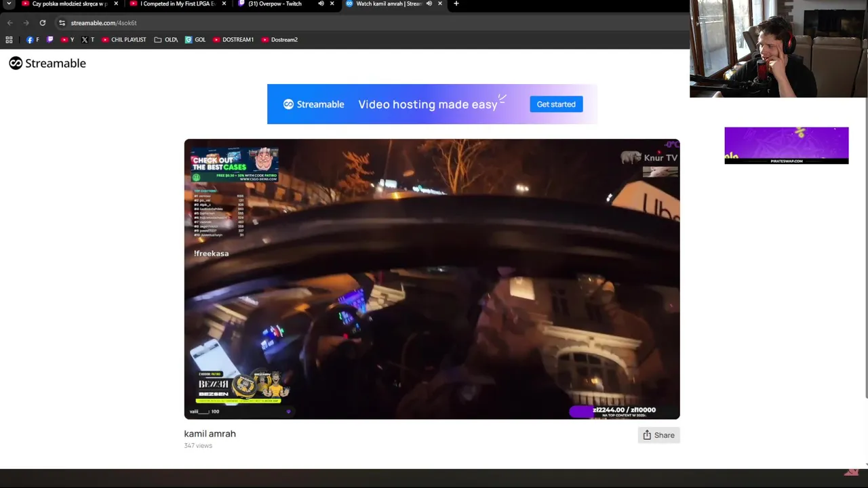868x488 pixels.
Task: Switch to the Overpow - Twitch tab
Action: click(275, 4)
